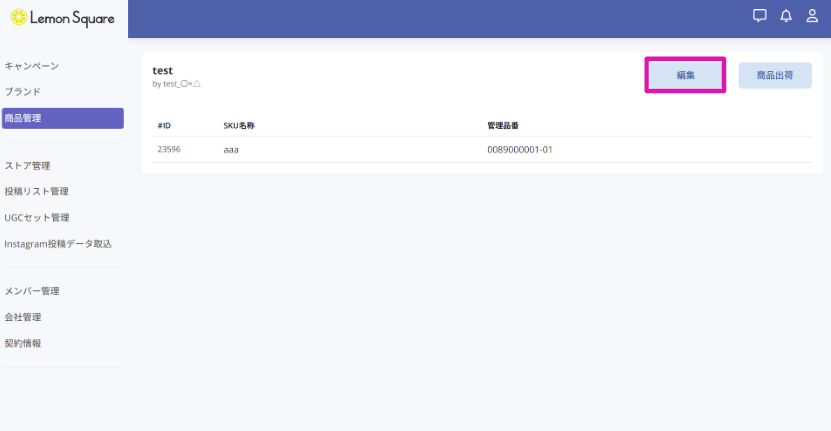Click the notifications bell icon
831x431 pixels.
[x=786, y=16]
